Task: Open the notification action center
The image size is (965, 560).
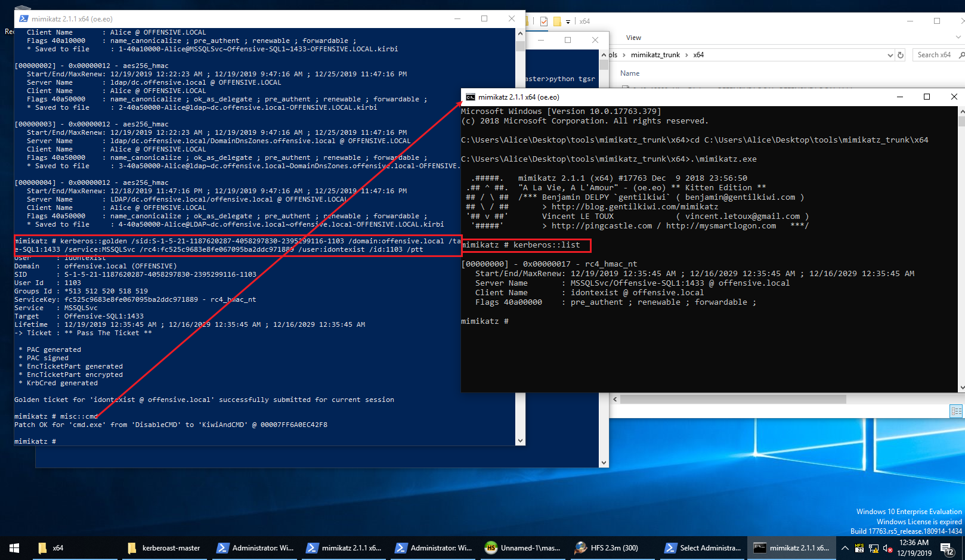Action: click(947, 548)
